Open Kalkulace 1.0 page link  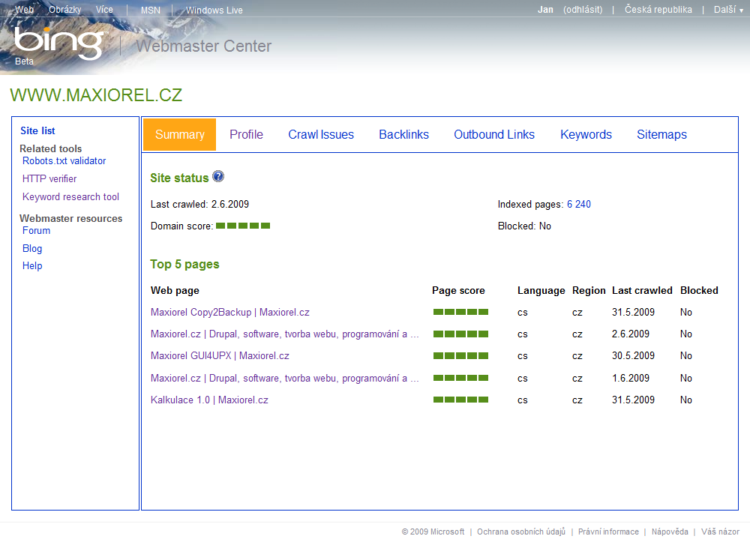coord(209,400)
